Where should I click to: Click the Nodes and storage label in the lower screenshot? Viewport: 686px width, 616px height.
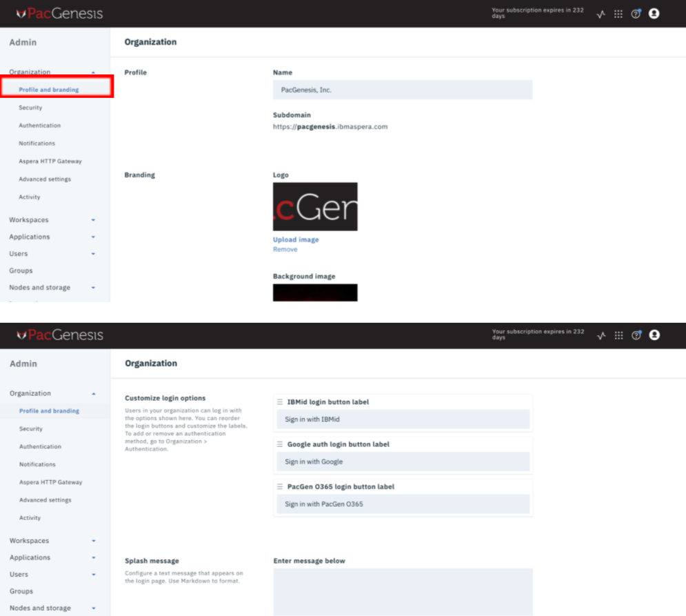tap(40, 608)
